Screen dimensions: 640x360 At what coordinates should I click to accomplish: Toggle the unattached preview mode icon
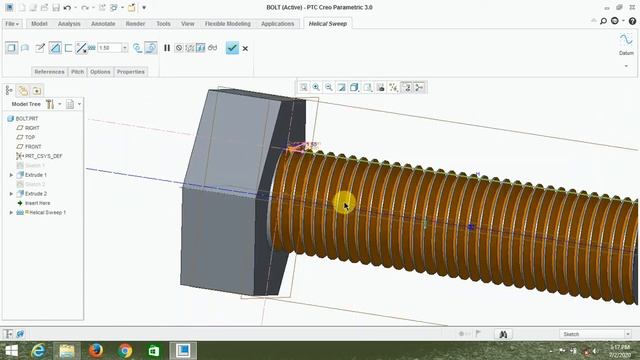click(190, 48)
